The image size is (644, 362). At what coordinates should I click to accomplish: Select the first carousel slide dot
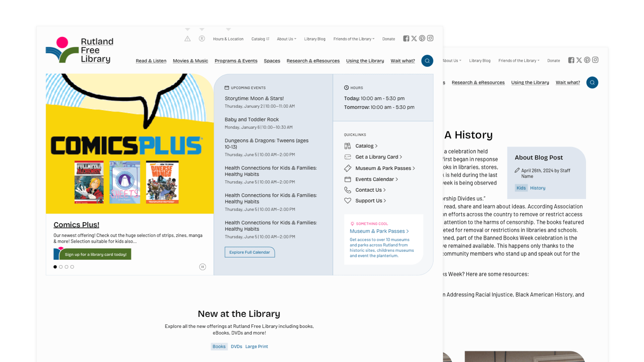(x=55, y=267)
